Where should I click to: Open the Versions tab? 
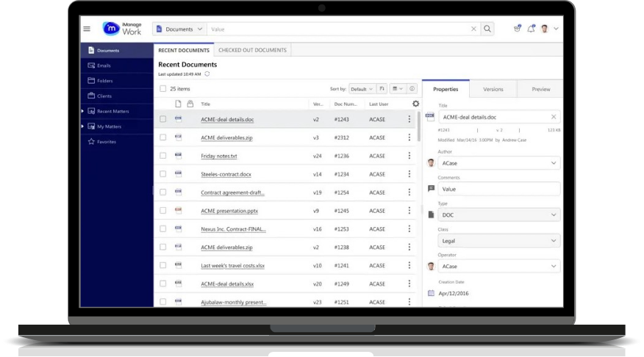point(493,89)
